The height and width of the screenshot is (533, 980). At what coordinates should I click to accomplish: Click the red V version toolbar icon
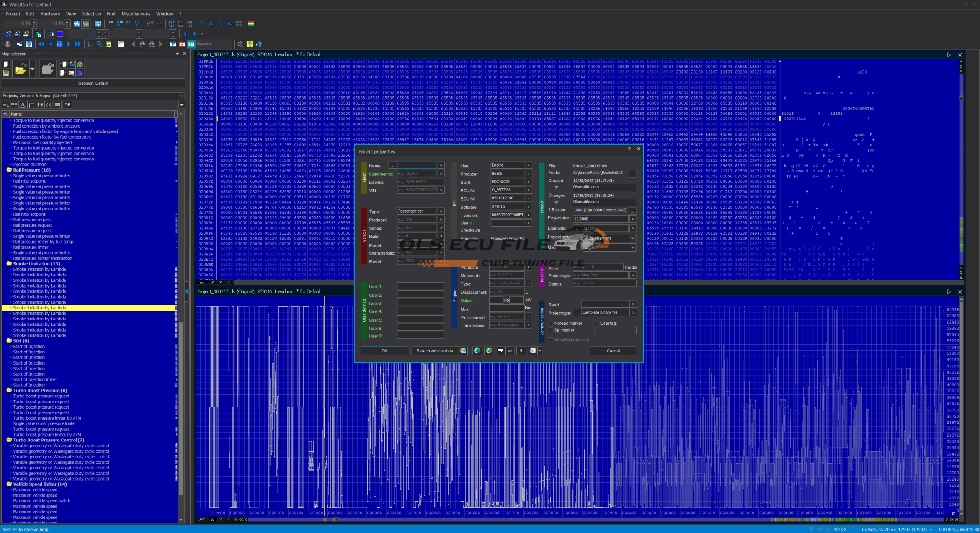coord(182,44)
